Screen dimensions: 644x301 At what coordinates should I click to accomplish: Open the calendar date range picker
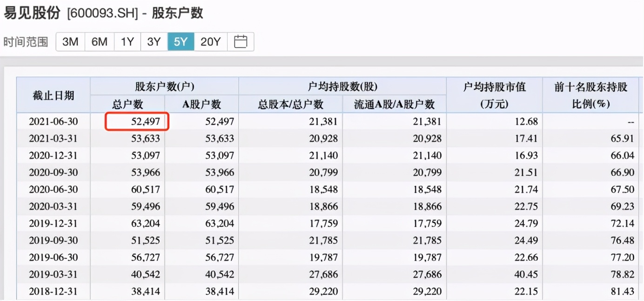pyautogui.click(x=241, y=42)
